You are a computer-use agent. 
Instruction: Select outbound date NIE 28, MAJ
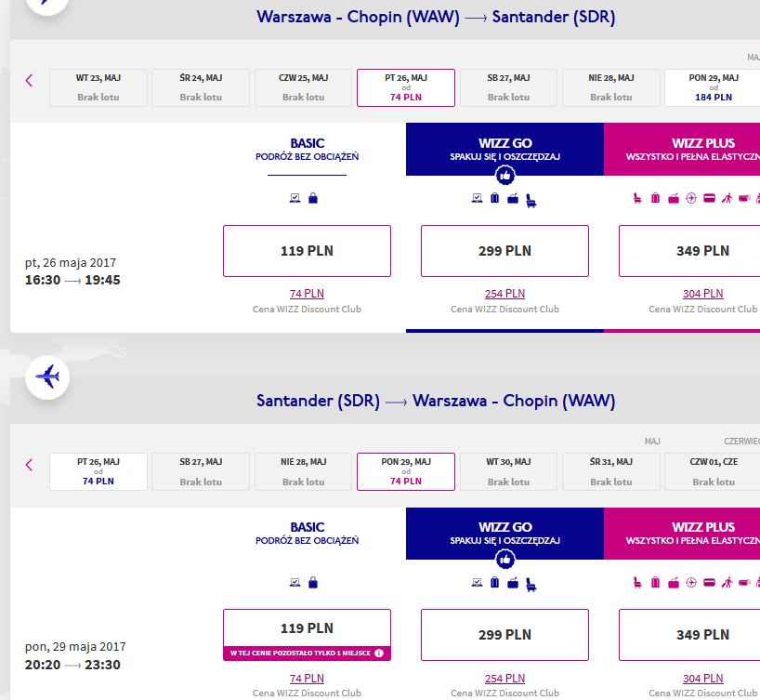tap(611, 87)
